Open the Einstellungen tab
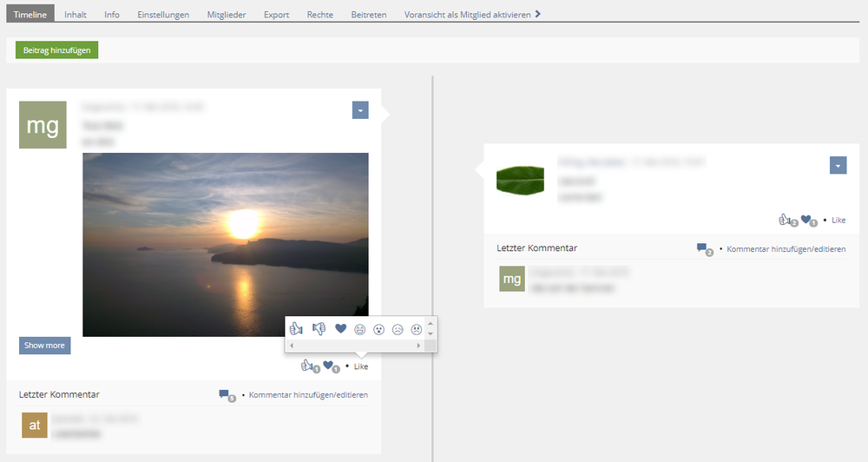868x462 pixels. pyautogui.click(x=163, y=15)
